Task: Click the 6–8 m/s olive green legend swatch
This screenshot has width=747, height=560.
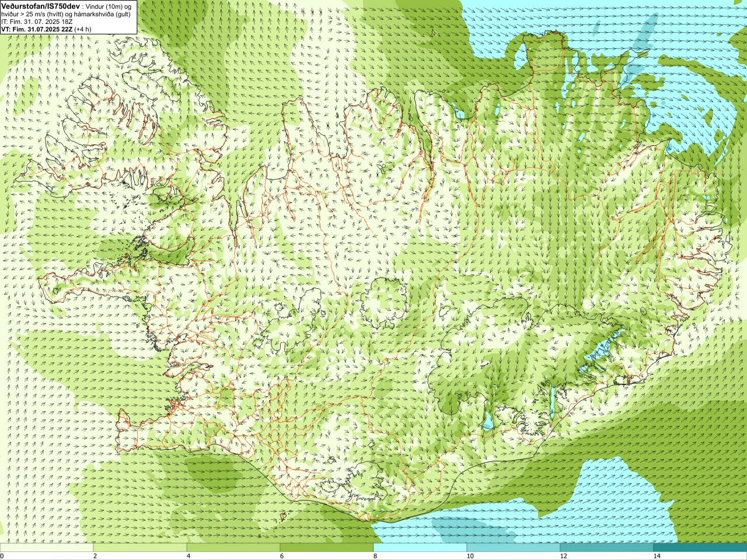Action: click(x=327, y=548)
